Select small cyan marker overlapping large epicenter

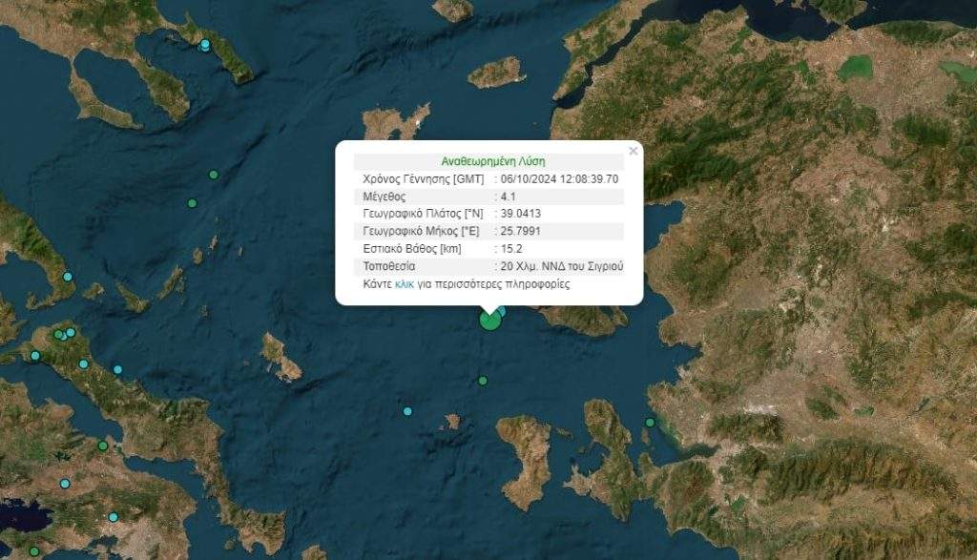click(500, 311)
